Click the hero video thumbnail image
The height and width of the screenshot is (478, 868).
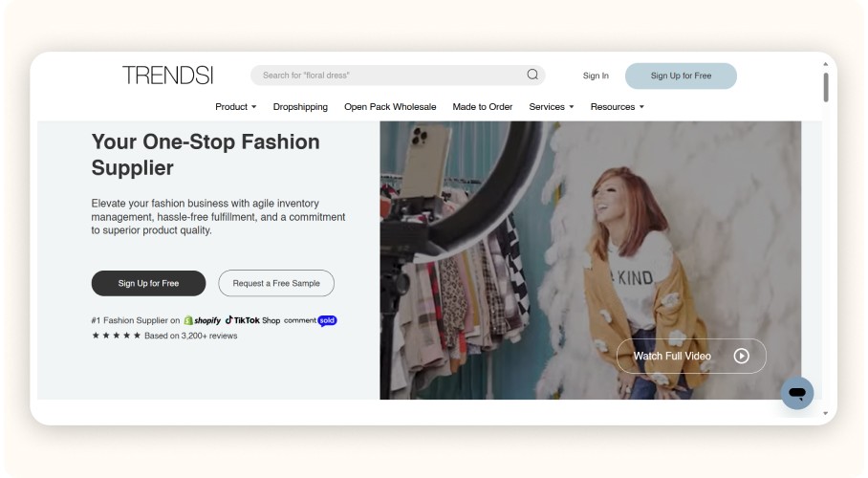[x=590, y=260]
